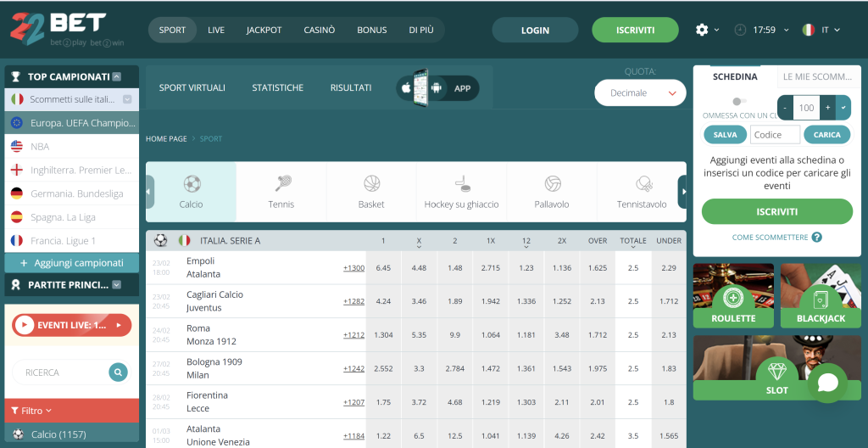
Task: Click the header ISCRIVITI button
Action: 636,30
